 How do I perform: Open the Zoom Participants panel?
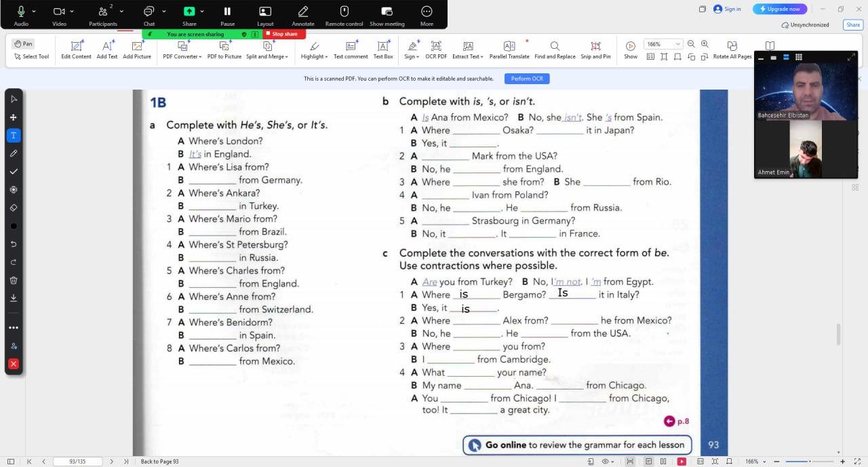coord(103,15)
